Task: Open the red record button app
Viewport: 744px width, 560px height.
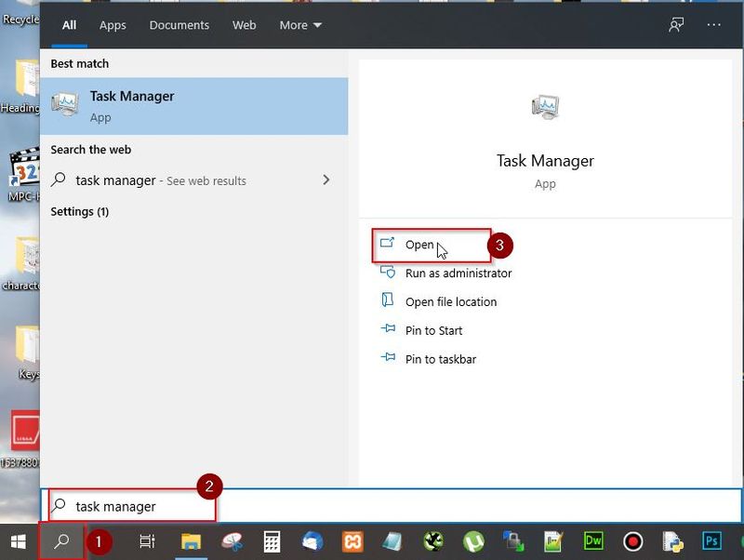Action: (633, 541)
